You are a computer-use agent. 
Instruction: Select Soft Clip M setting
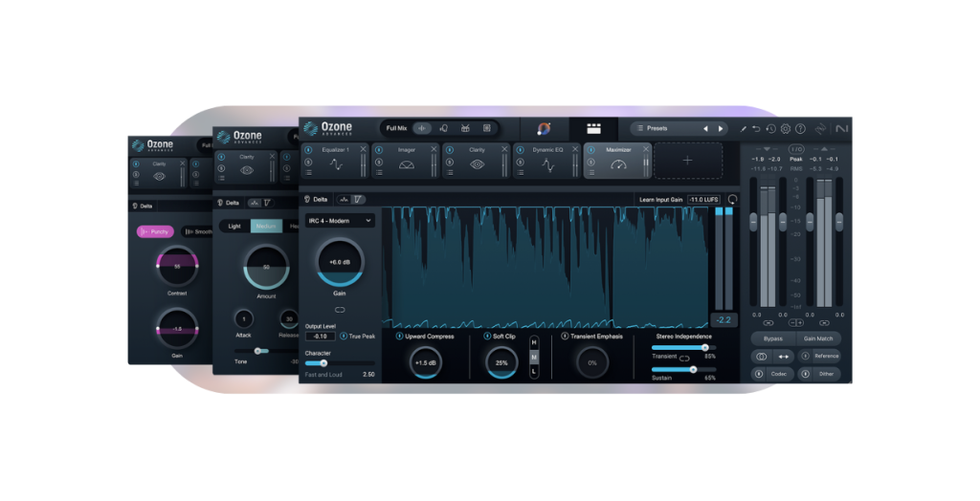pos(534,358)
